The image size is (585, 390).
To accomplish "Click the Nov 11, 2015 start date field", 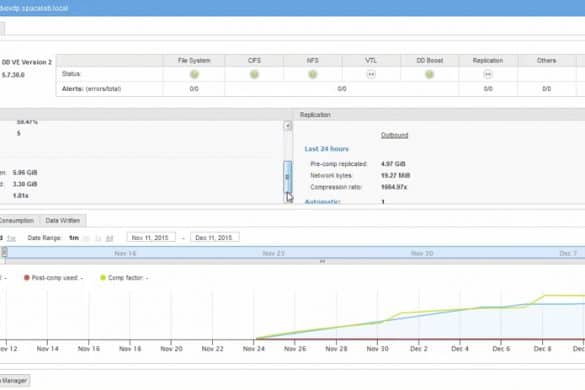I will pos(151,238).
